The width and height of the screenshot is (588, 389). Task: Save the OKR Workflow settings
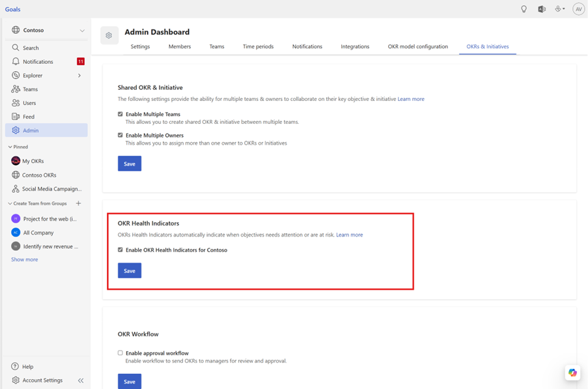click(x=130, y=381)
